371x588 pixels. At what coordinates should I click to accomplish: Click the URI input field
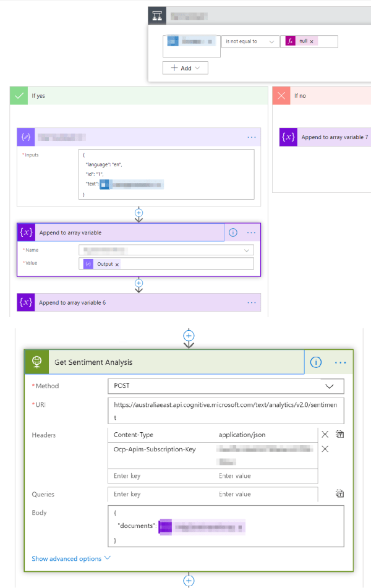coord(225,411)
